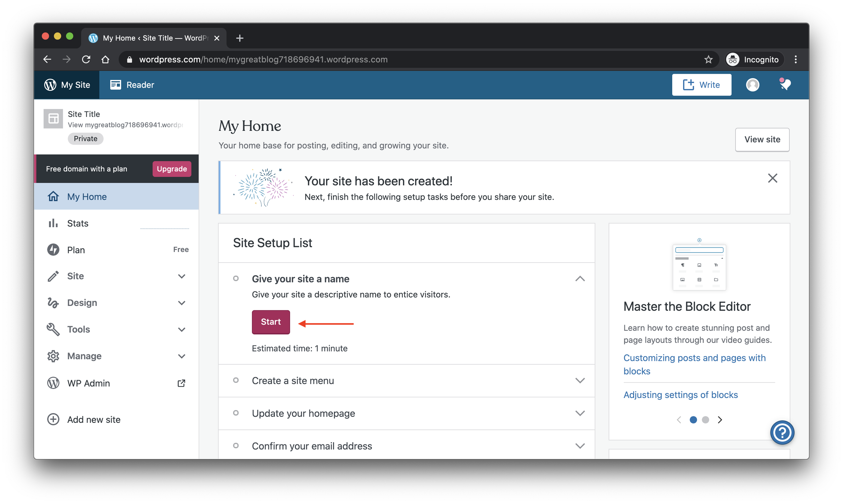The image size is (843, 504).
Task: Select the second carousel pagination dot
Action: (x=705, y=419)
